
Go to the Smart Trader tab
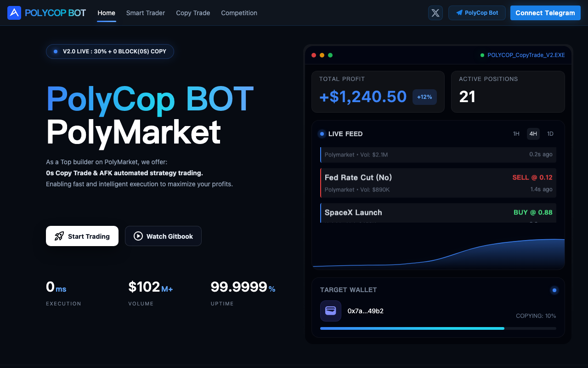coord(146,13)
